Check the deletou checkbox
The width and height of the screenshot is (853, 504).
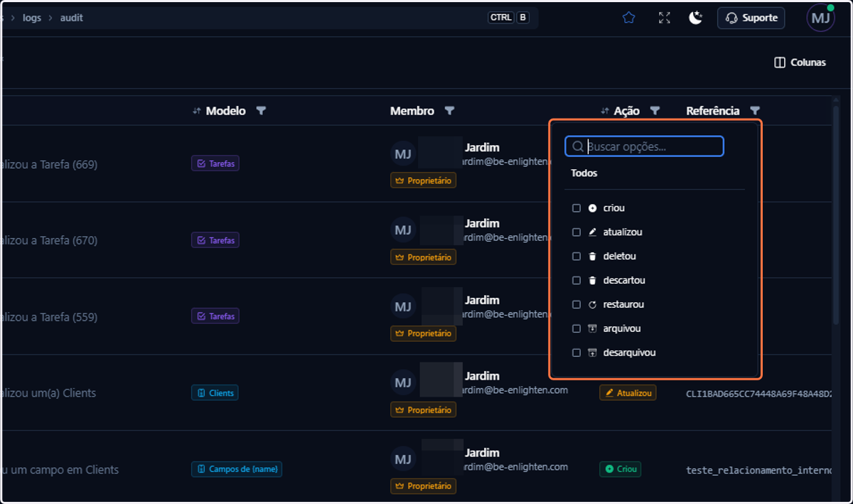pyautogui.click(x=576, y=257)
